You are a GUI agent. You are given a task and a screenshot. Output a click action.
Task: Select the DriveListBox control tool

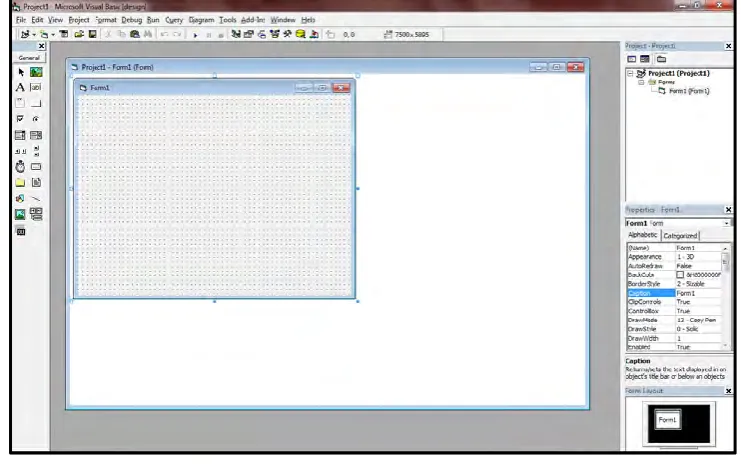click(36, 166)
